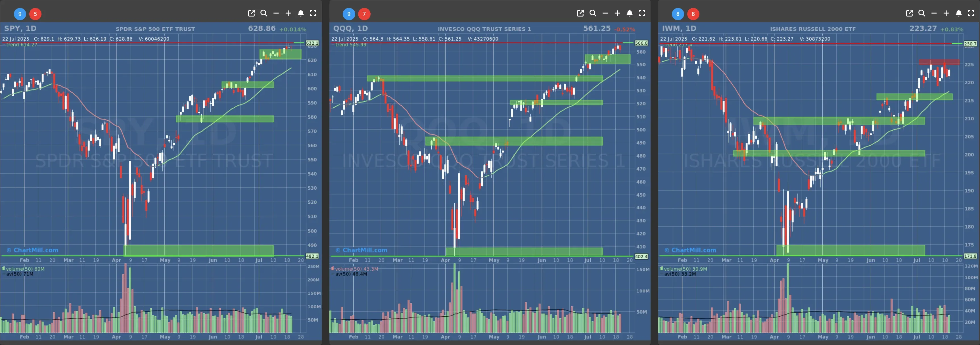
Task: Click QQQ blue rating badge 9
Action: pyautogui.click(x=349, y=14)
